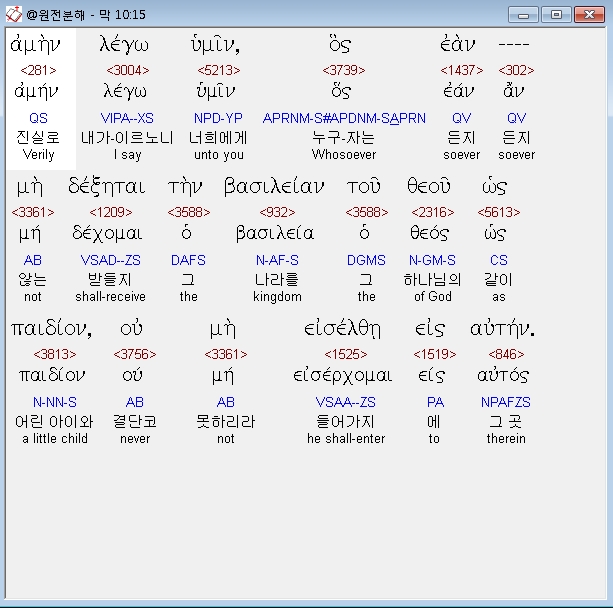Click the English gloss kingdom
Screen dimensions: 613x608
pos(277,297)
